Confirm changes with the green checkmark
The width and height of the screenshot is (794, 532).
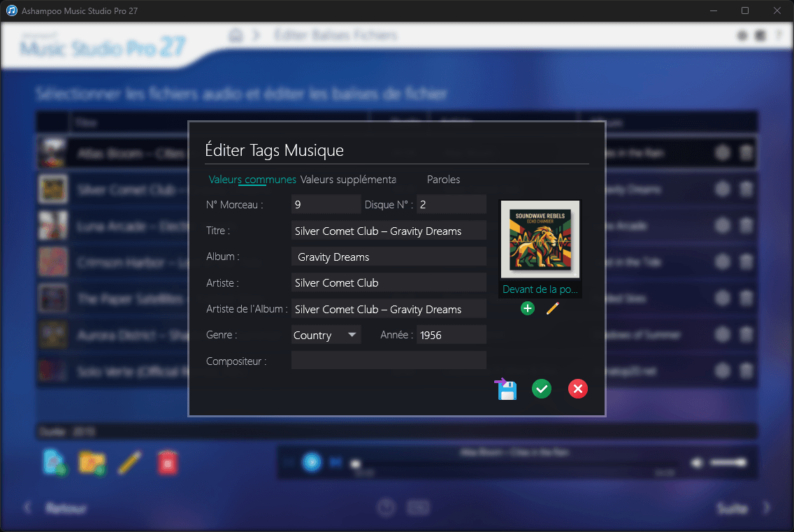click(541, 389)
